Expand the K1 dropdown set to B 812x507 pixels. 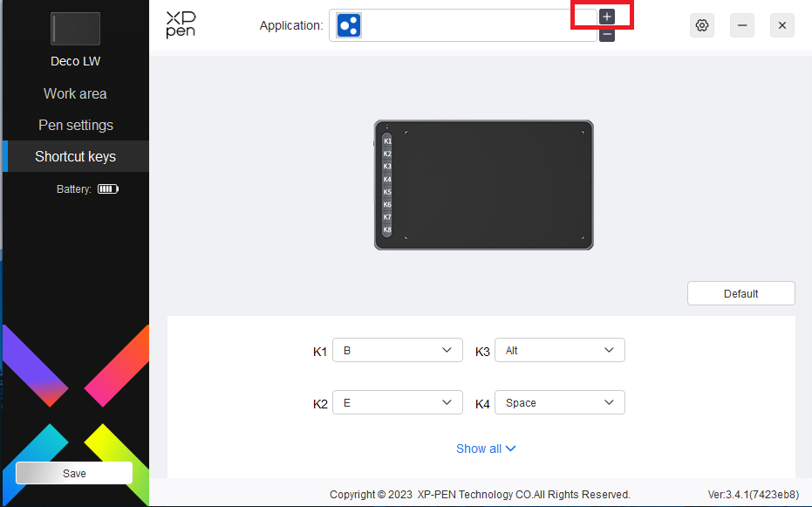[x=397, y=350]
